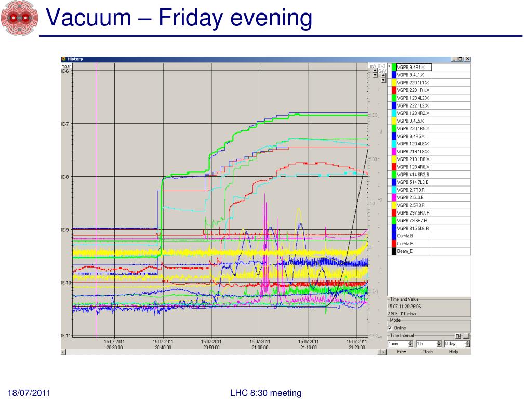Increase the mA axis scale with its up arrow
This screenshot has width=532, height=399.
click(x=375, y=70)
